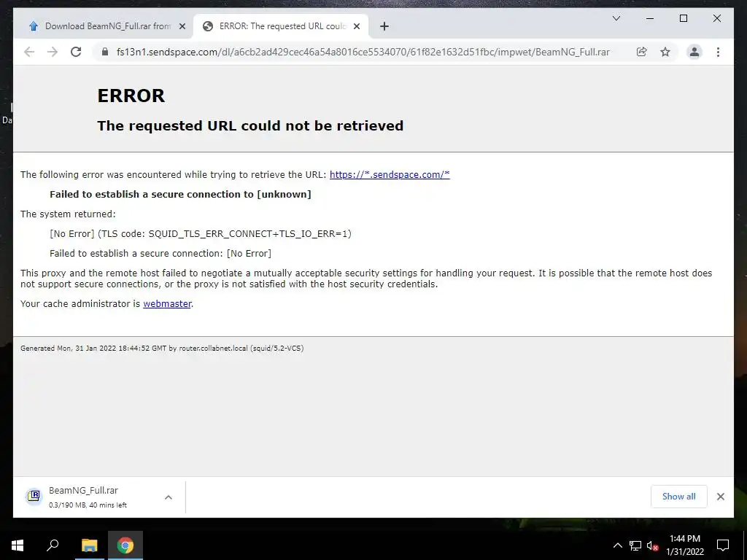
Task: Maximize the Chrome window
Action: coord(683,18)
